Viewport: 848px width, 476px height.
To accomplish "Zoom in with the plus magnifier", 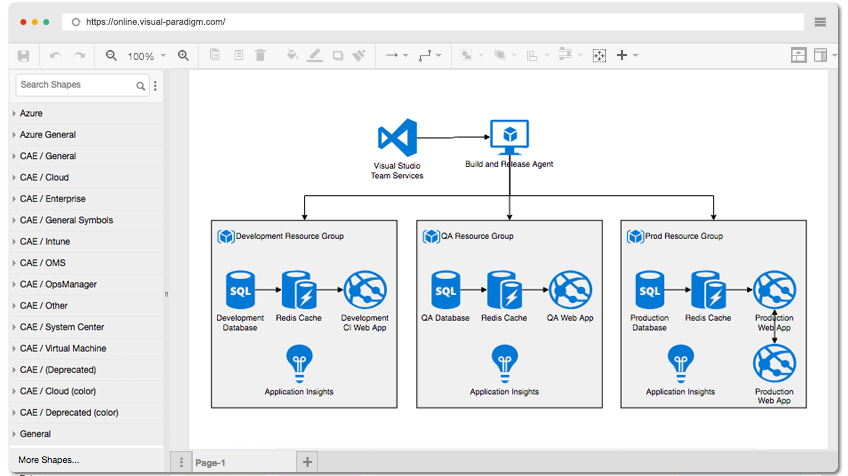I will 183,55.
